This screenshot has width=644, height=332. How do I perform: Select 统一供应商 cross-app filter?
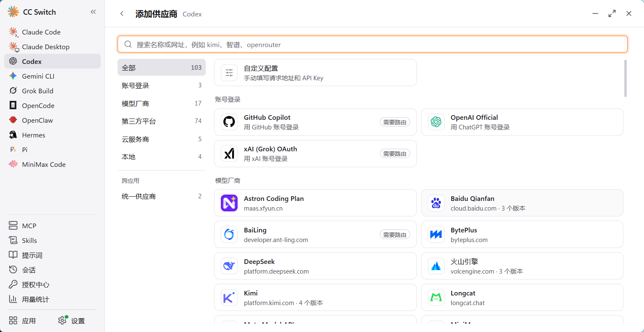tap(162, 196)
